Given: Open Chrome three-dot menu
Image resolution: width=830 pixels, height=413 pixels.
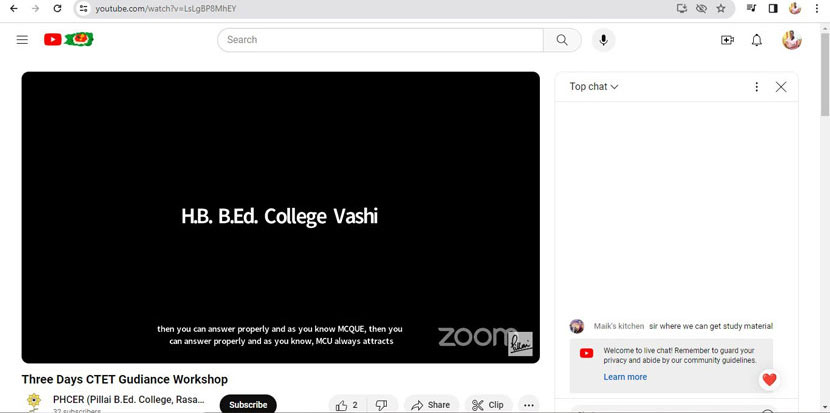Looking at the screenshot, I should [x=817, y=8].
